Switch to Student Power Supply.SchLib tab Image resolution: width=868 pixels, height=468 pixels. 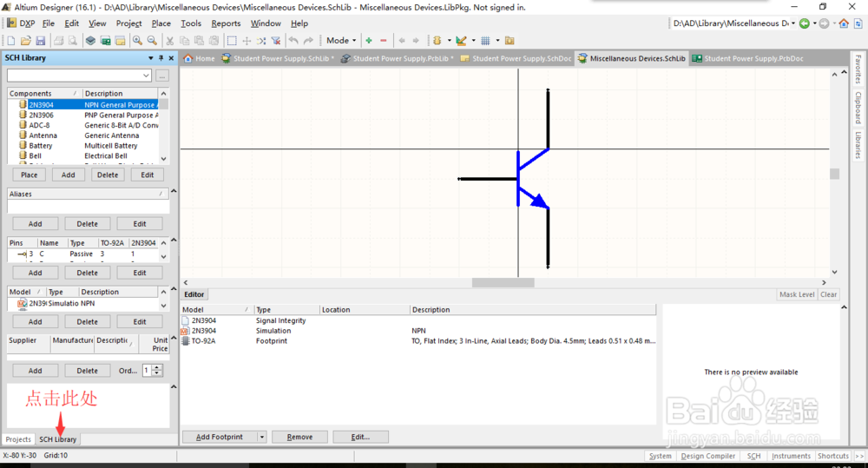pos(278,58)
